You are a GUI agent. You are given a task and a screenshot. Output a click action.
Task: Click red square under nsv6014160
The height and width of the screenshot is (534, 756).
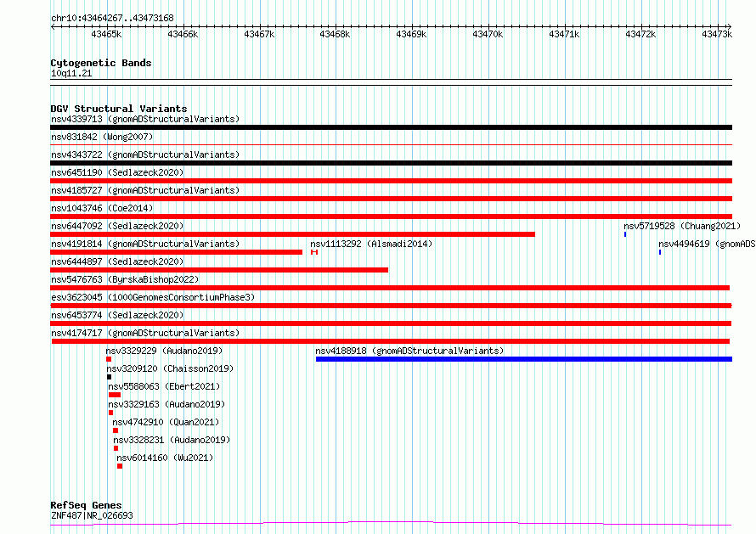[x=120, y=467]
